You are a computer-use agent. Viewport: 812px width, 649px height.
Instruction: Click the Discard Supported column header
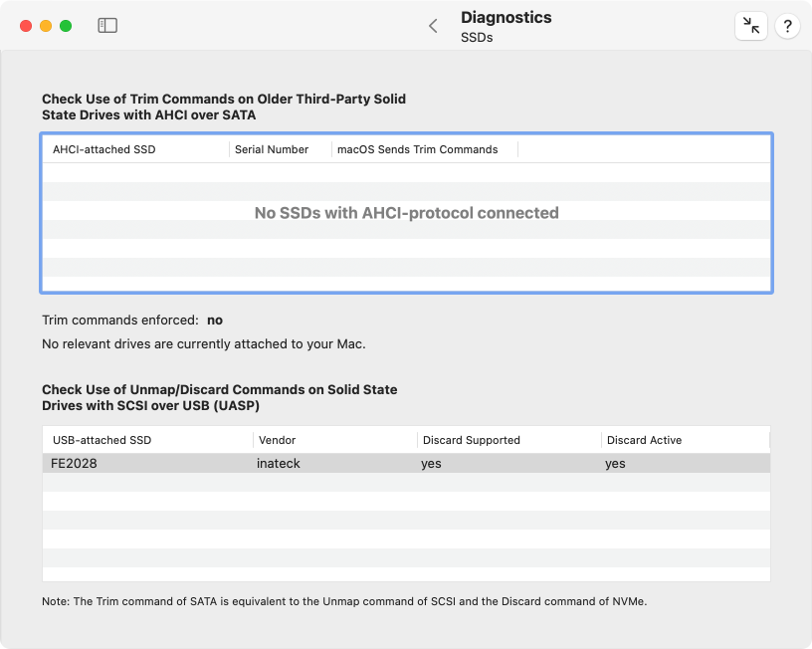[x=509, y=440]
